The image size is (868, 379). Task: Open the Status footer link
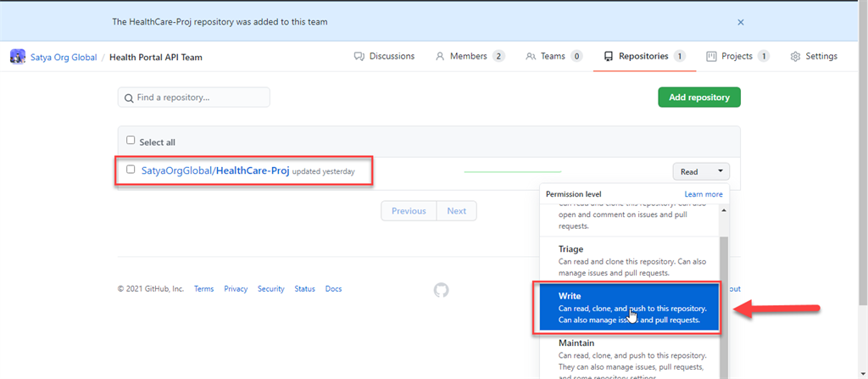click(304, 288)
